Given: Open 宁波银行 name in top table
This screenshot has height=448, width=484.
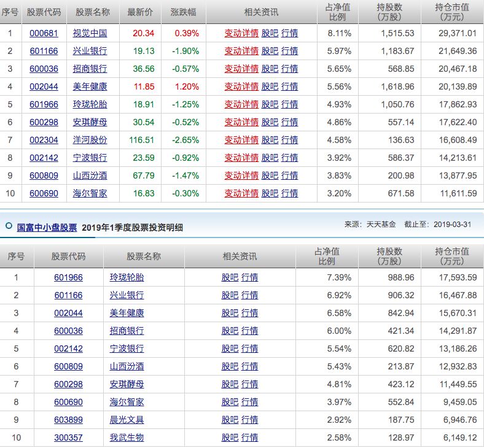Looking at the screenshot, I should coord(90,158).
